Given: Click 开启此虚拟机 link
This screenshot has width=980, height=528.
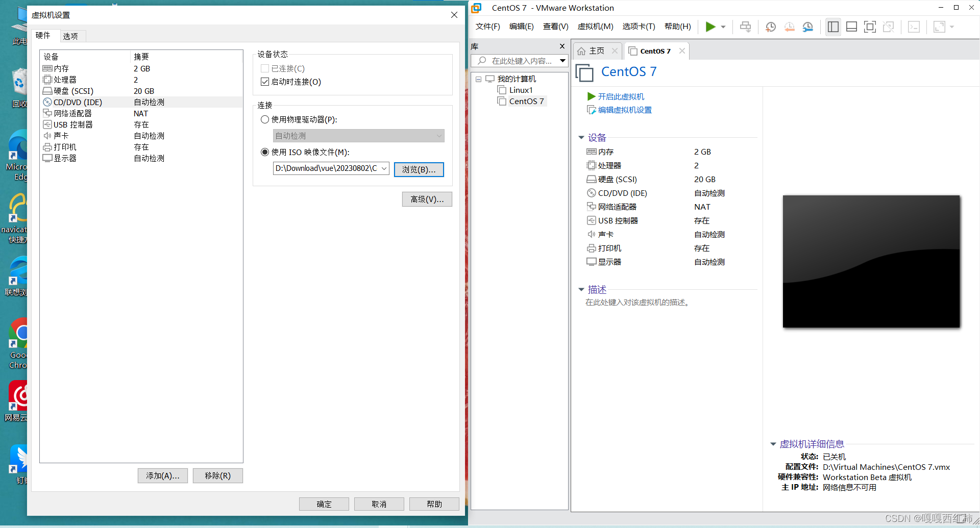Looking at the screenshot, I should (621, 96).
